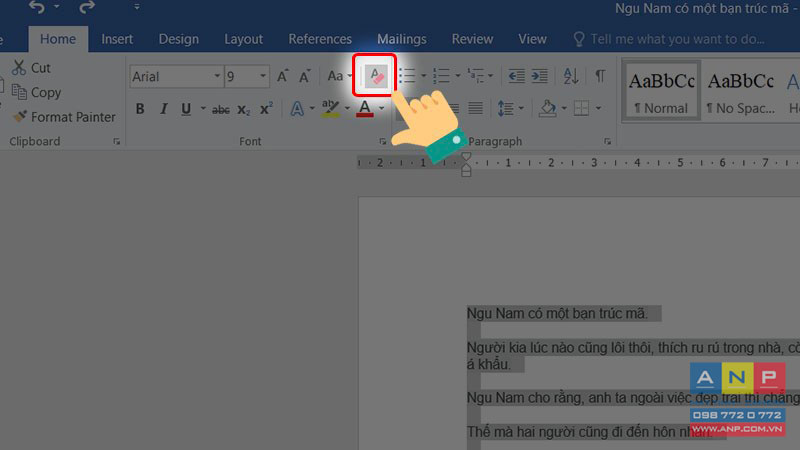Click the indent marker on the ruler
The image size is (800, 450).
pyautogui.click(x=466, y=165)
